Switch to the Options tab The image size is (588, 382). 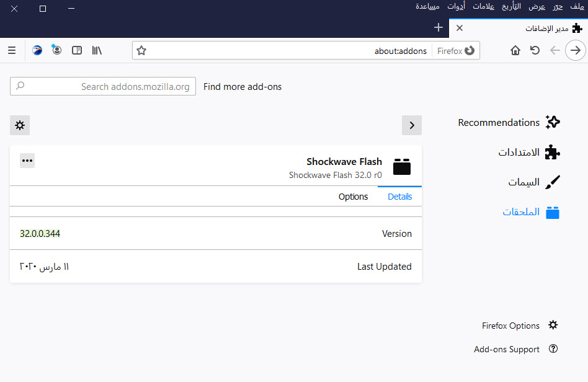[354, 197]
